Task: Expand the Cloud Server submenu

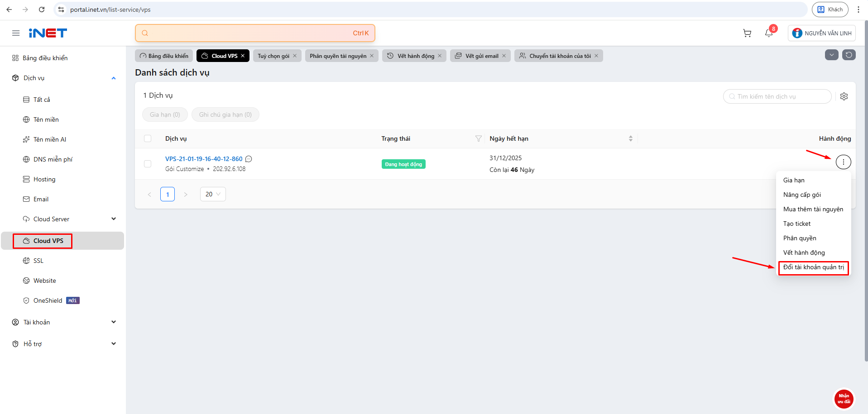Action: point(114,219)
